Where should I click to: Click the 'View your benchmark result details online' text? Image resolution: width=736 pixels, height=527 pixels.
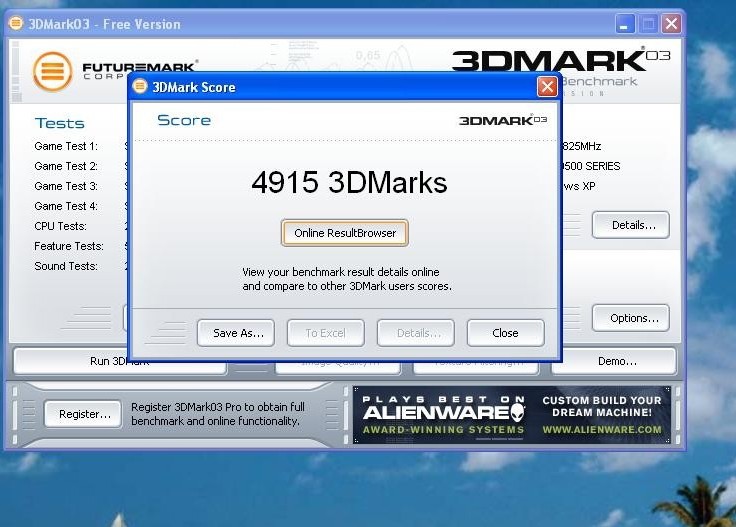click(x=341, y=272)
